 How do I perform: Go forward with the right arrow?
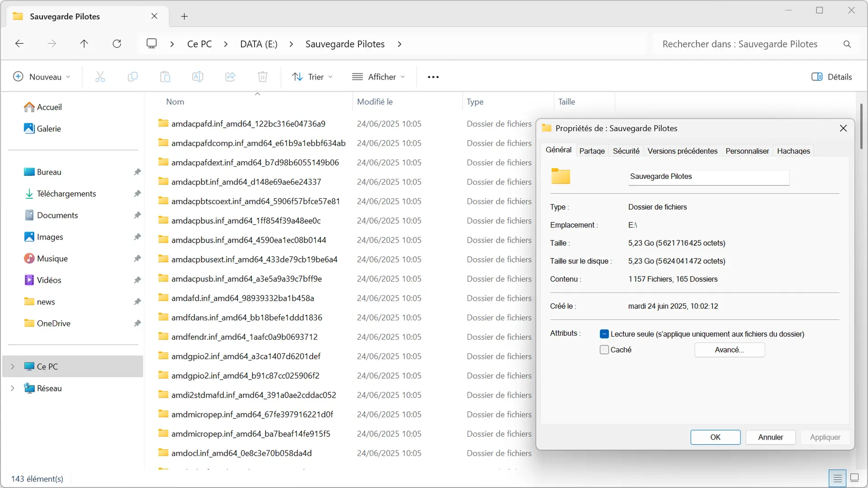[x=52, y=44]
